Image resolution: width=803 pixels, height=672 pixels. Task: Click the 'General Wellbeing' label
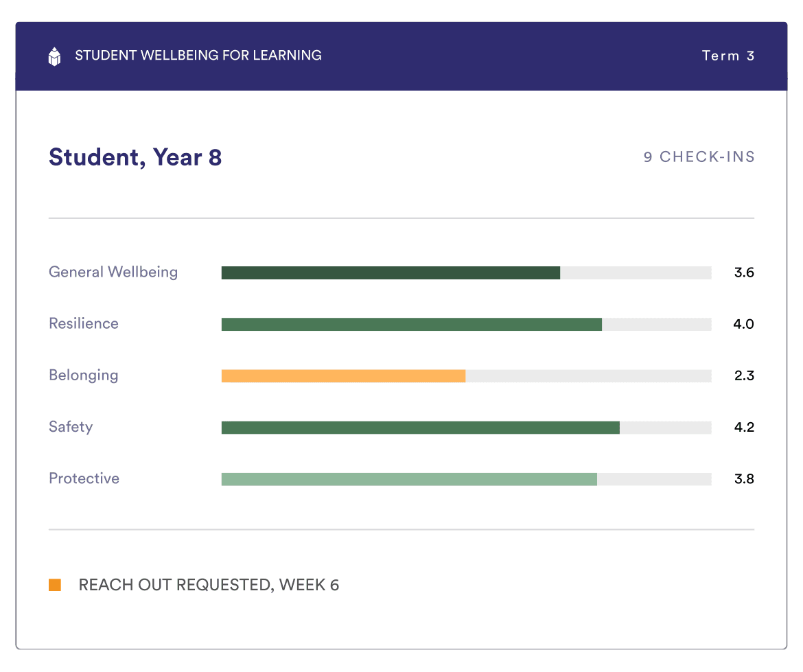[113, 272]
